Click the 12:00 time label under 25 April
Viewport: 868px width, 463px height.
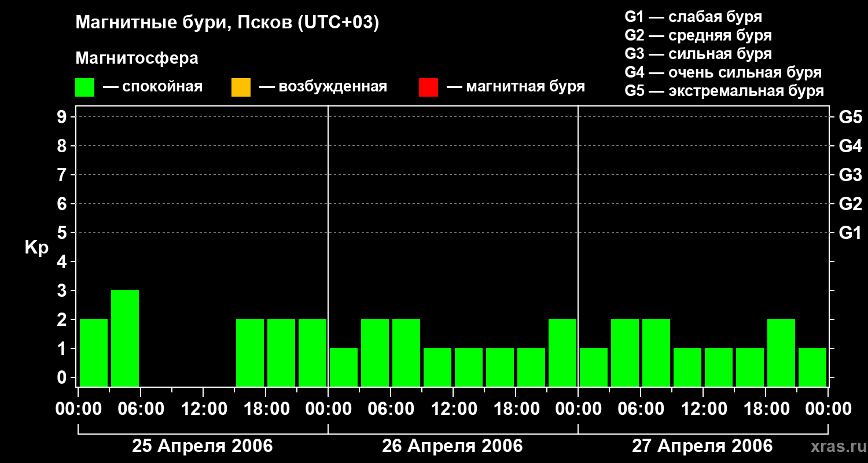(x=203, y=409)
